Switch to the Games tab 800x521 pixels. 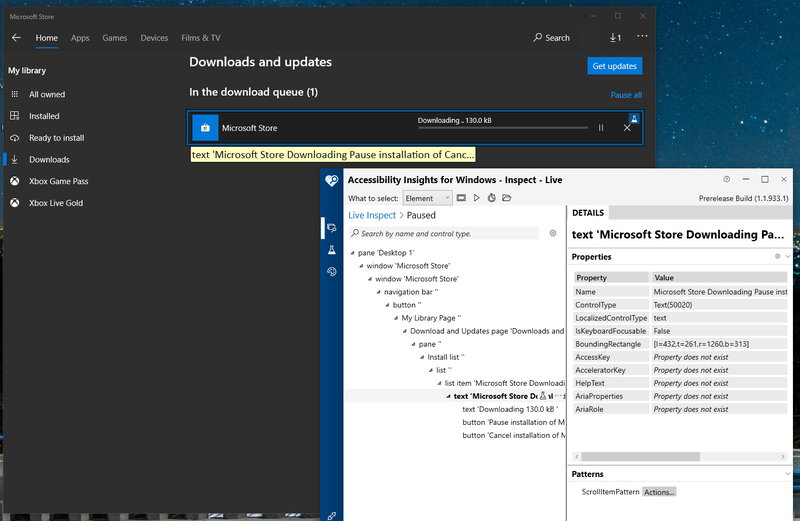115,38
